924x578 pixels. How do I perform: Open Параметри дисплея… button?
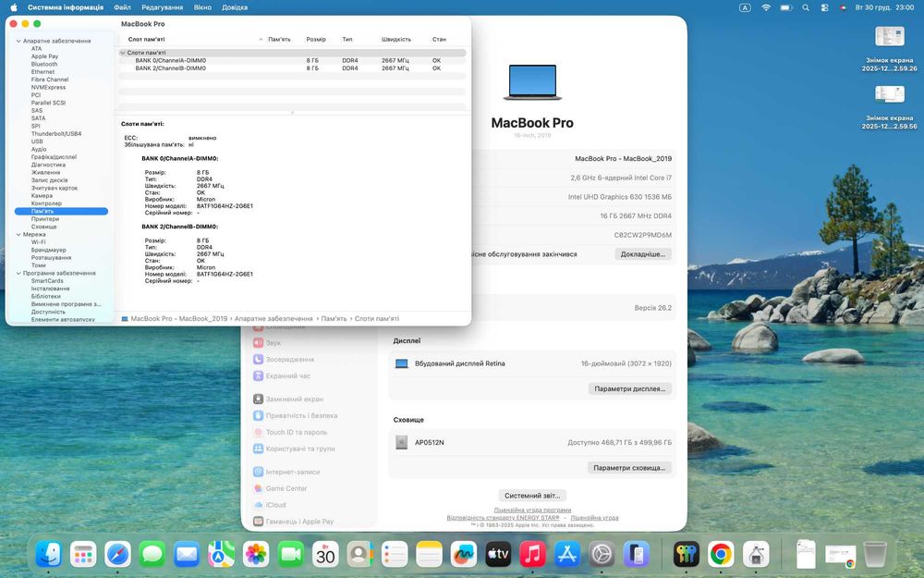(x=630, y=388)
